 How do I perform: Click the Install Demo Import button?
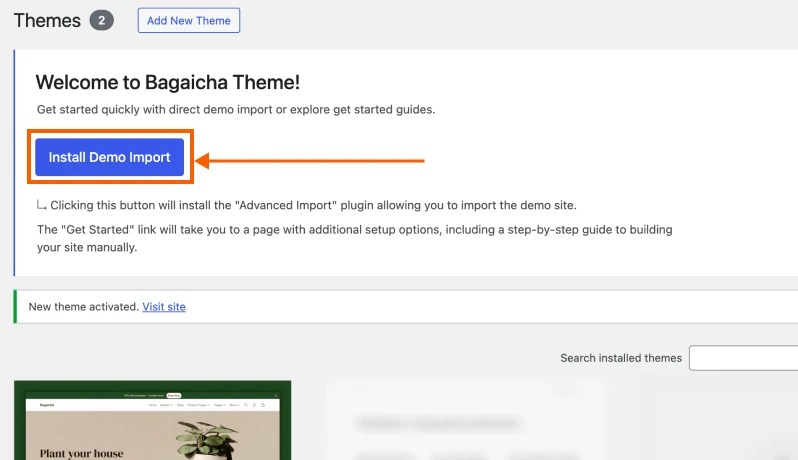[x=109, y=157]
